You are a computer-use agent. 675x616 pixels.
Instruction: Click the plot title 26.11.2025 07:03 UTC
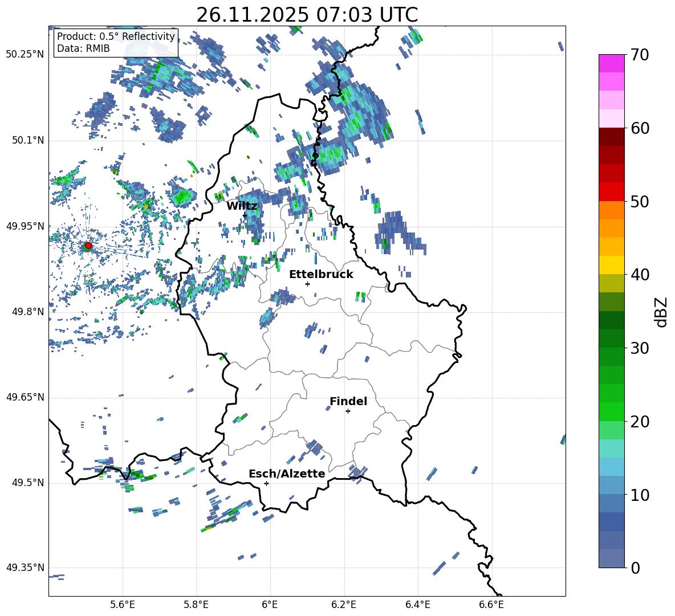point(307,15)
